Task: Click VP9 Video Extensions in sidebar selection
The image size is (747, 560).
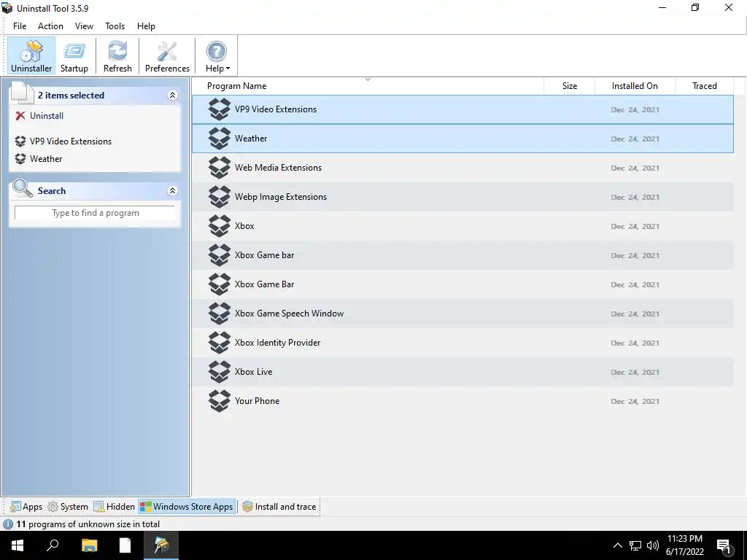Action: [x=71, y=141]
